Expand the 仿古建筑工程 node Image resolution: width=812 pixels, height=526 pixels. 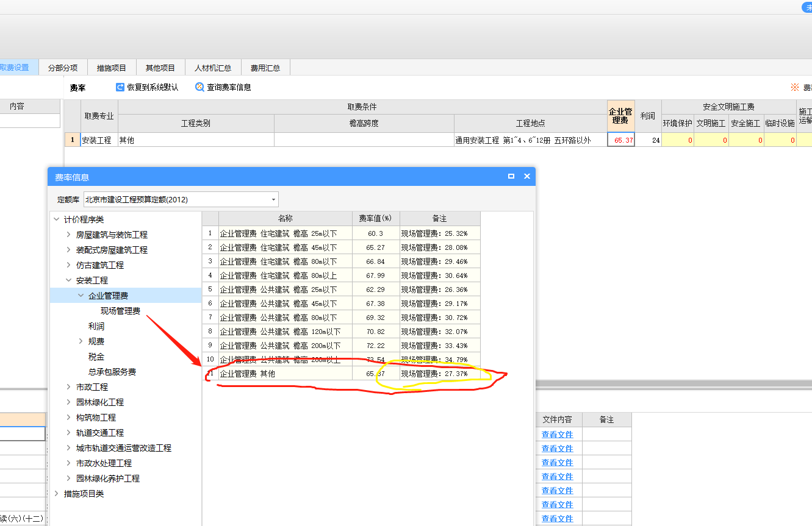click(x=68, y=265)
